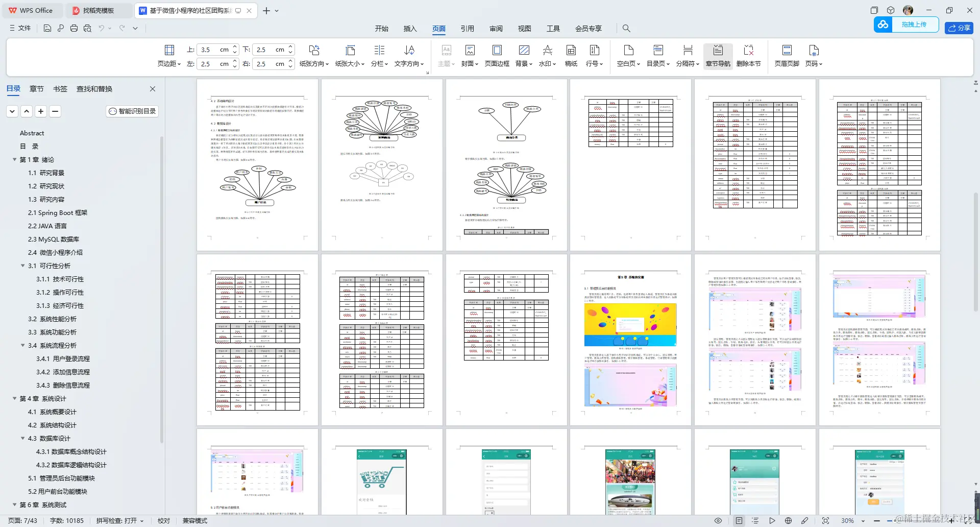
Task: Toggle eye protection mode in status bar
Action: pos(718,521)
